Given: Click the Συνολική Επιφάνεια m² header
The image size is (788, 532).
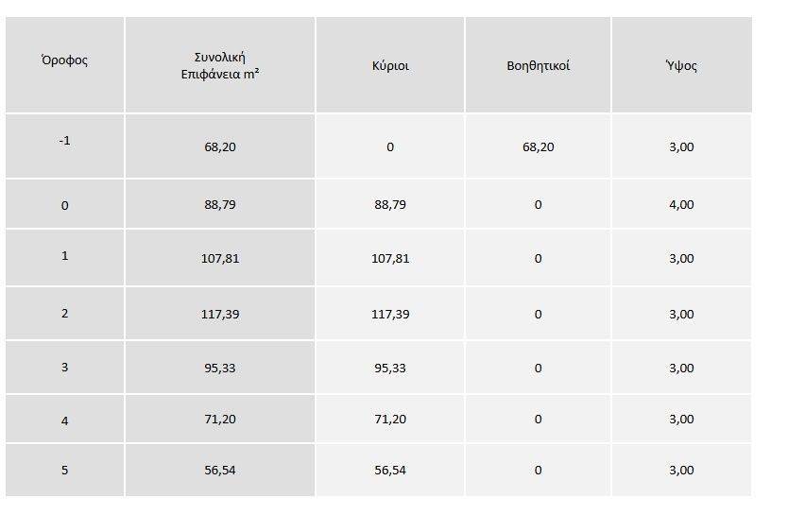Looking at the screenshot, I should [x=220, y=64].
